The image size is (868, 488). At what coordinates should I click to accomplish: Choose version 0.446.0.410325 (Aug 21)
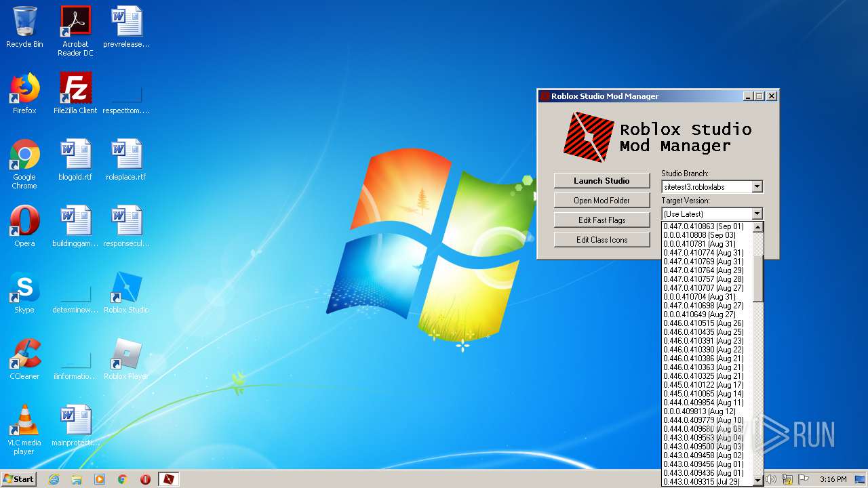tap(707, 376)
